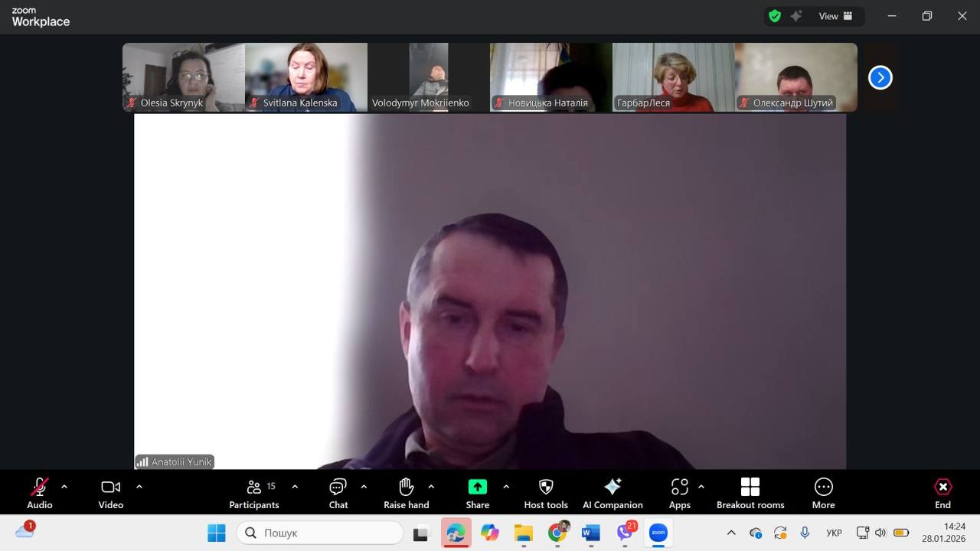Click the OneDrive cloud tray icon
The width and height of the screenshot is (980, 551).
click(x=756, y=533)
